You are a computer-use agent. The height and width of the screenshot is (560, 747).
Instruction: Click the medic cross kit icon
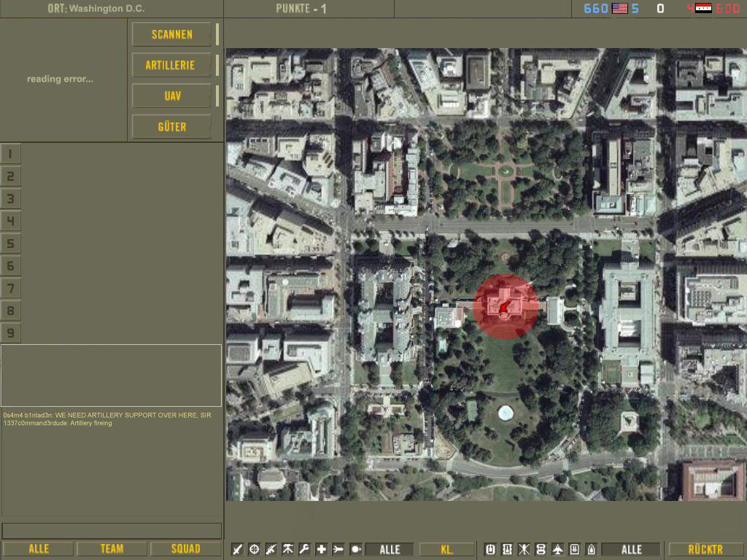(321, 549)
